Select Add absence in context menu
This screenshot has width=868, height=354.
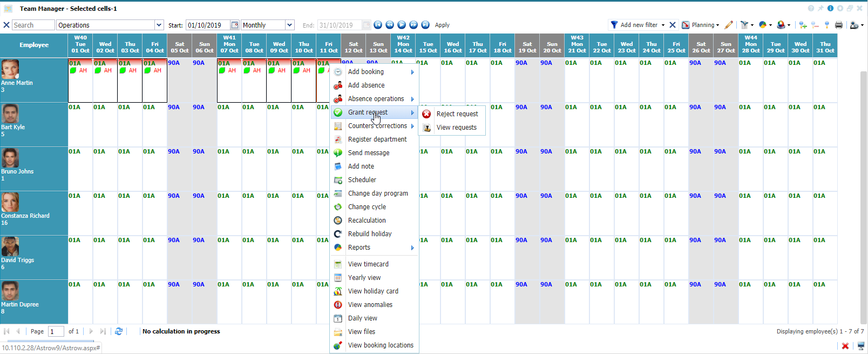point(366,85)
